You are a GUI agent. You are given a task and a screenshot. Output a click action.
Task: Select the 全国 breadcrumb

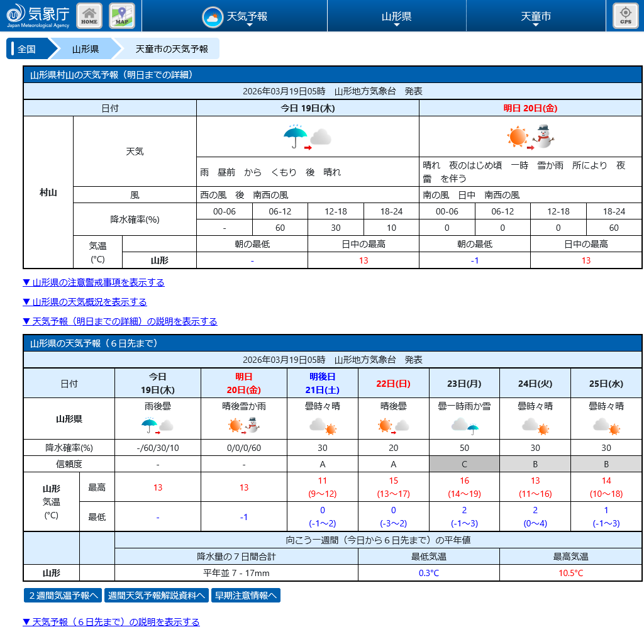point(26,49)
